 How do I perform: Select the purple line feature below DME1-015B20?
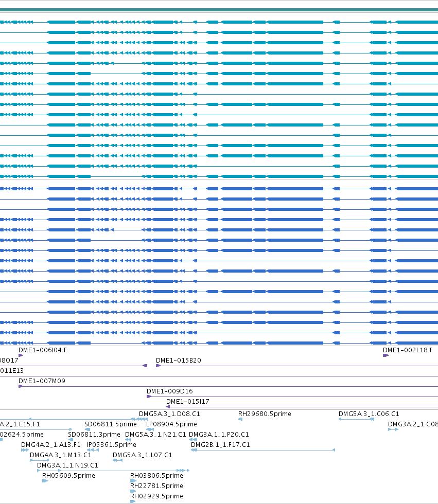click(297, 366)
